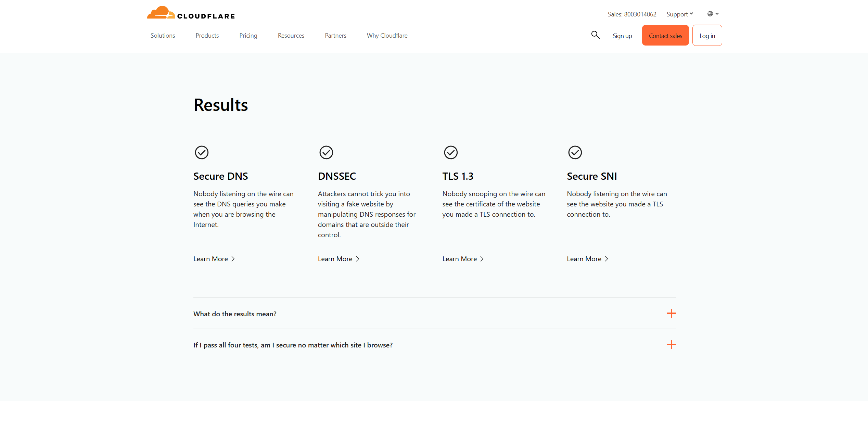Click the Cloudflare logo
The image size is (868, 432).
click(x=191, y=13)
